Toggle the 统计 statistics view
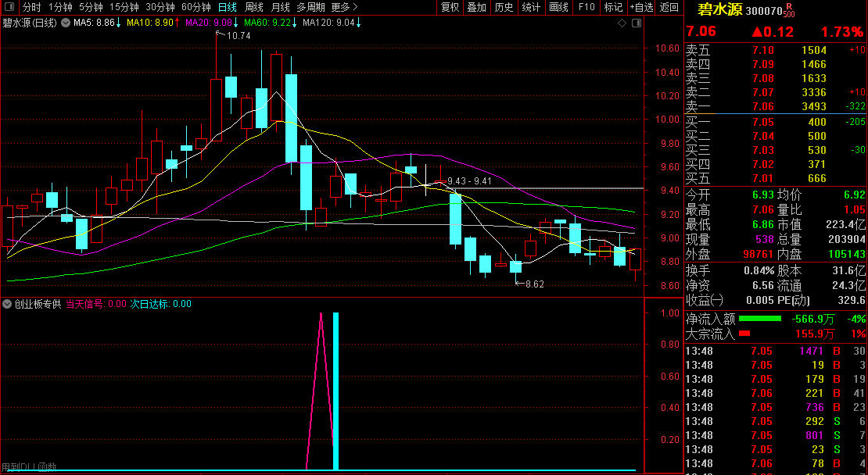 pyautogui.click(x=531, y=8)
